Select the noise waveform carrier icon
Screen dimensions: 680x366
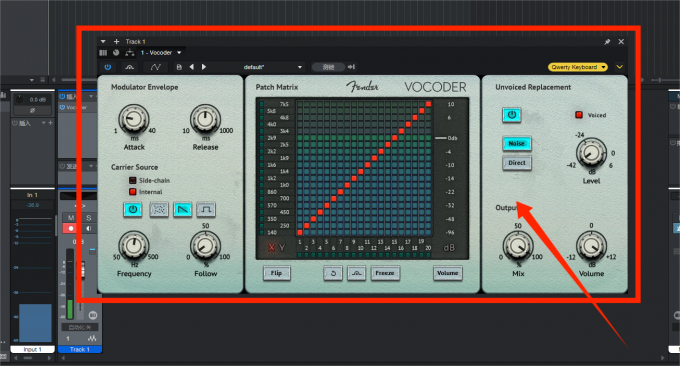tap(159, 209)
